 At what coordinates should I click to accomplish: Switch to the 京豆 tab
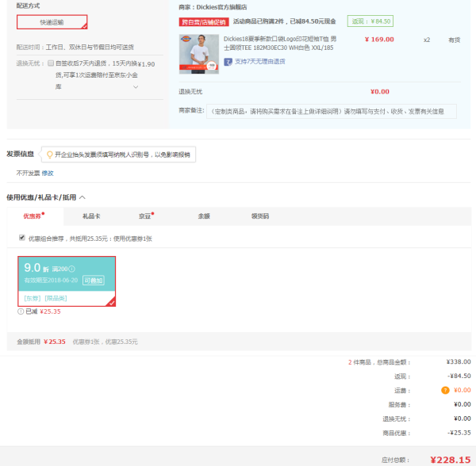tap(145, 216)
